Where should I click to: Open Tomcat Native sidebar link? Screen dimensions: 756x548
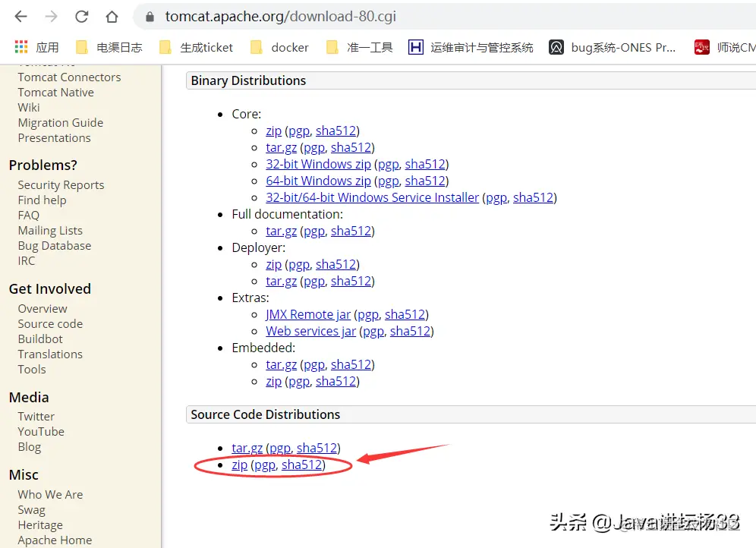(56, 92)
